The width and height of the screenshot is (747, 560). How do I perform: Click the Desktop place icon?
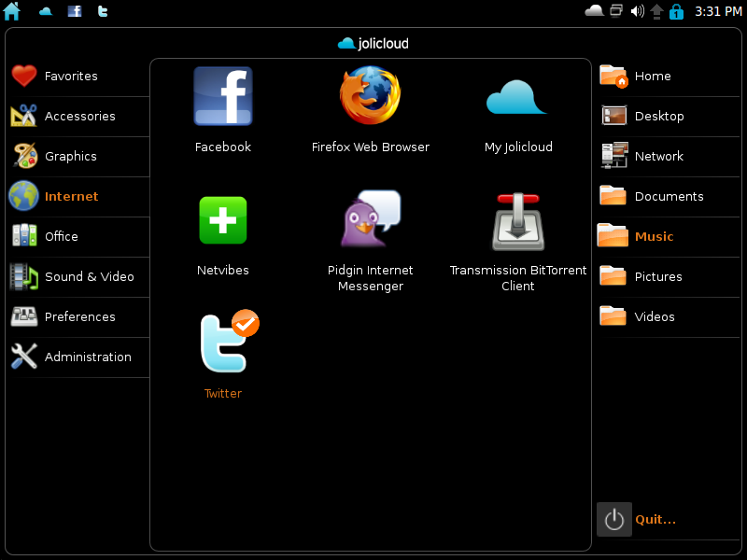coord(614,115)
